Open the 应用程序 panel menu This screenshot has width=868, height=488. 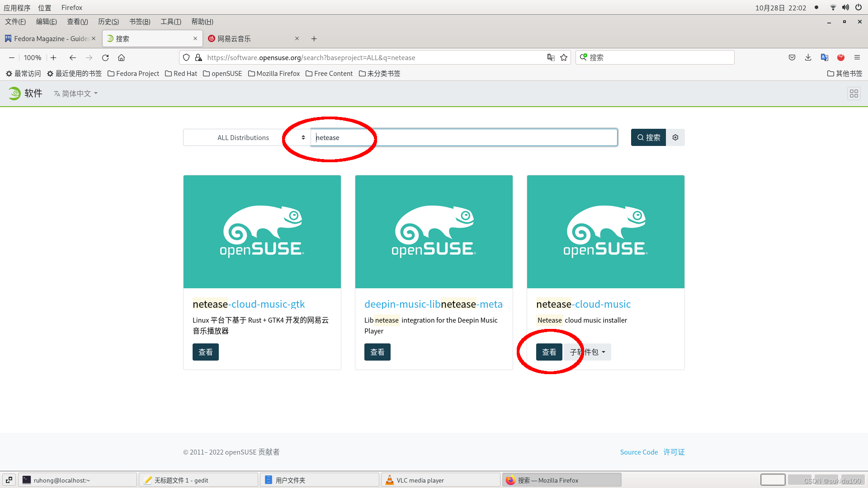[17, 8]
